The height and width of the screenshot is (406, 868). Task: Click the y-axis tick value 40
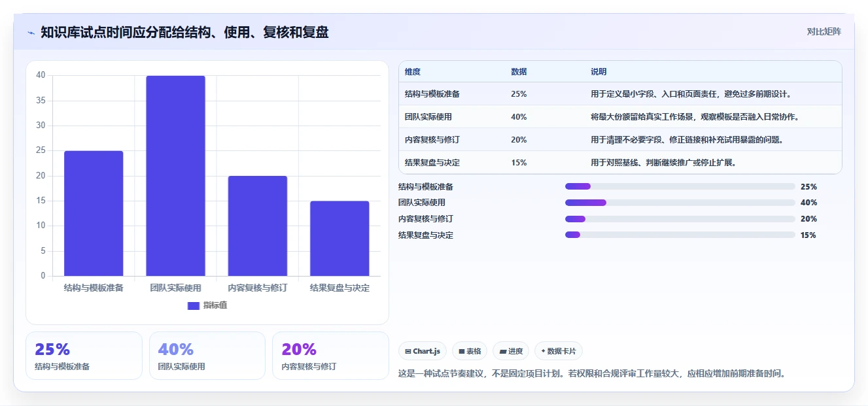pos(41,75)
